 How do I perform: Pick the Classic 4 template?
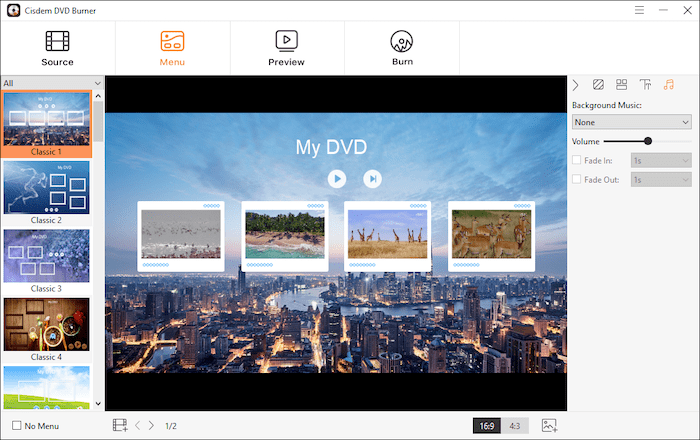(x=46, y=329)
